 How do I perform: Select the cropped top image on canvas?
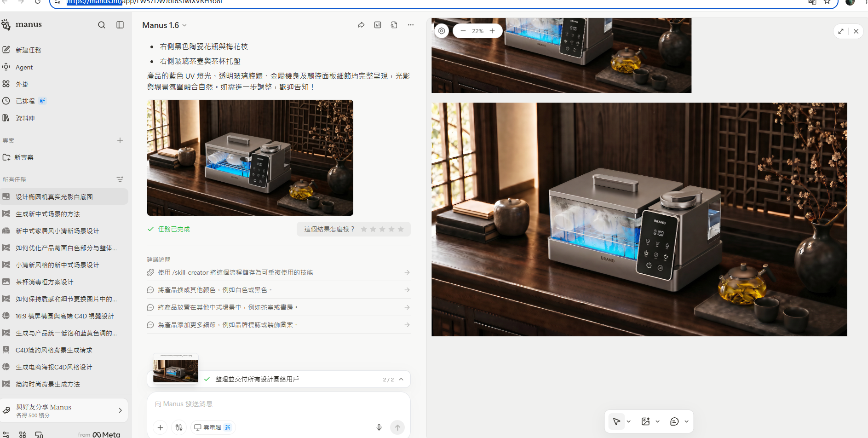561,56
